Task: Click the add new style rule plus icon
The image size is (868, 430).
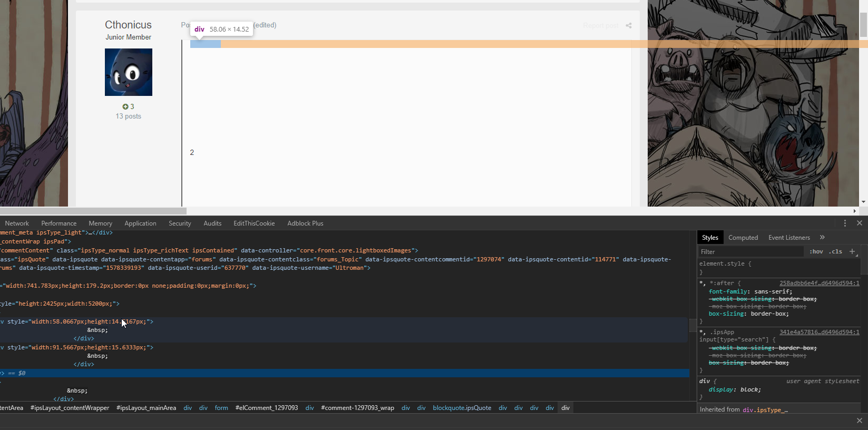Action: point(852,251)
